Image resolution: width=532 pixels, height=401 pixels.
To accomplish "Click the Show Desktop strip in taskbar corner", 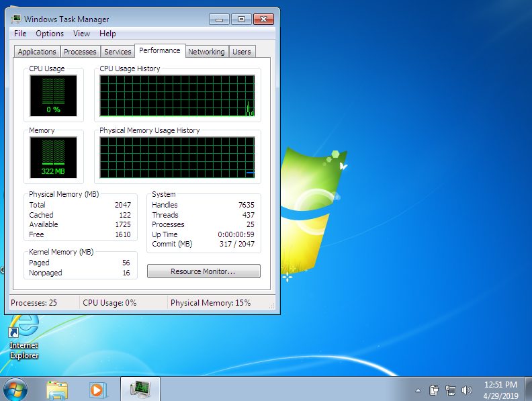I will coord(529,389).
